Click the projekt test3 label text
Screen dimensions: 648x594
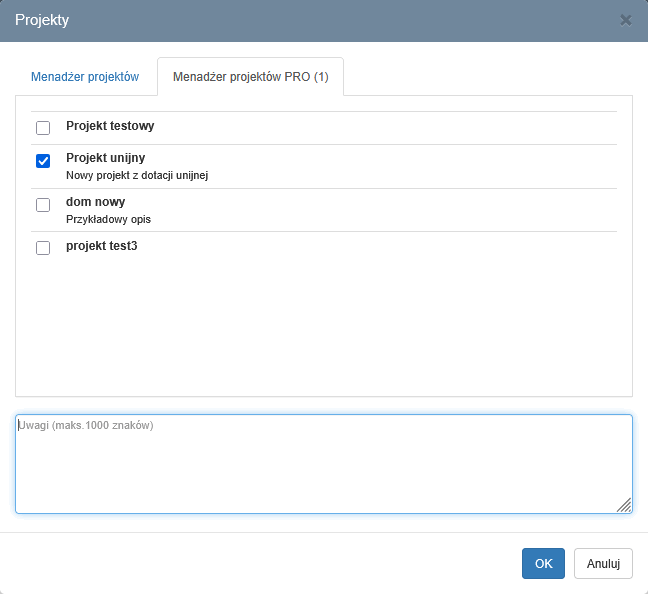point(101,245)
